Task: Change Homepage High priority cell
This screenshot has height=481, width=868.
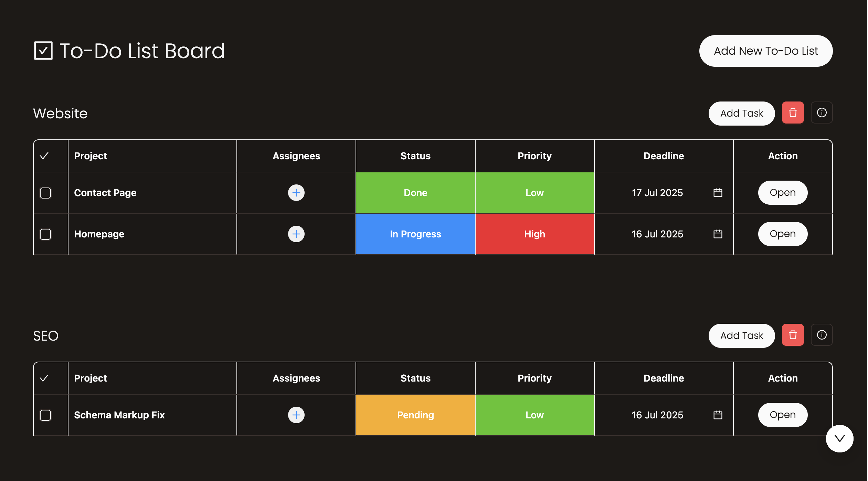Action: coord(534,234)
